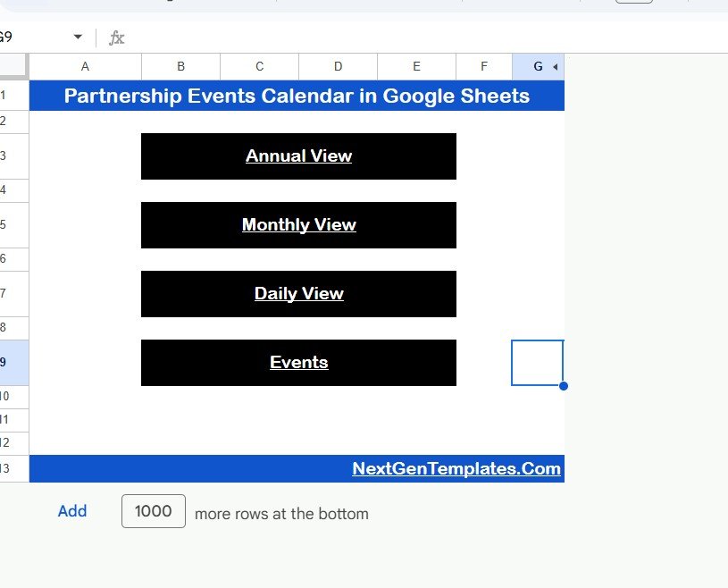Click the Partnership Events Calendar title cell
The image size is (728, 588).
point(297,96)
